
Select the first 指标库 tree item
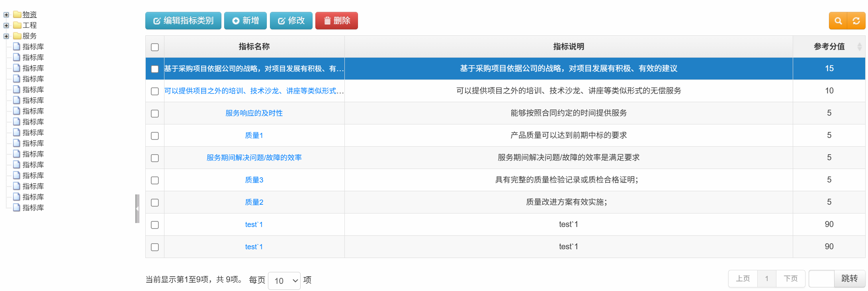coord(33,47)
